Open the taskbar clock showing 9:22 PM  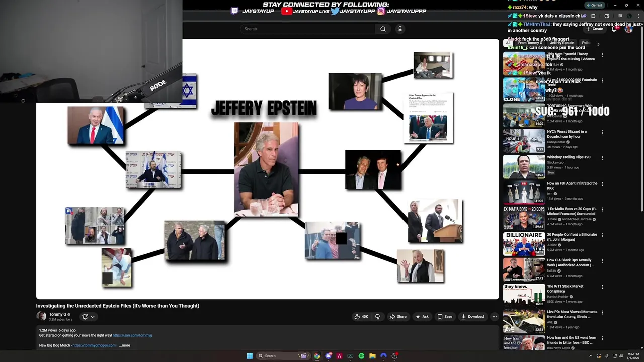pyautogui.click(x=633, y=356)
